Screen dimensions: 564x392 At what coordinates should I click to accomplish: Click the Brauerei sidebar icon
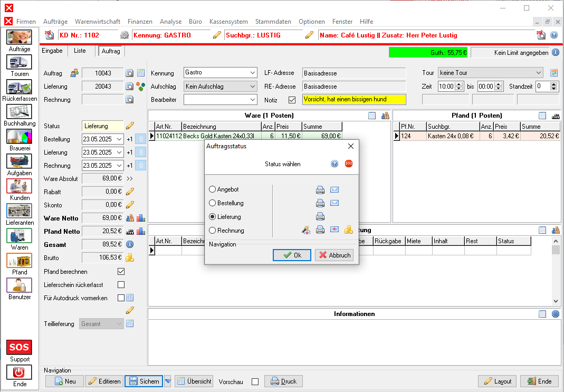point(20,137)
